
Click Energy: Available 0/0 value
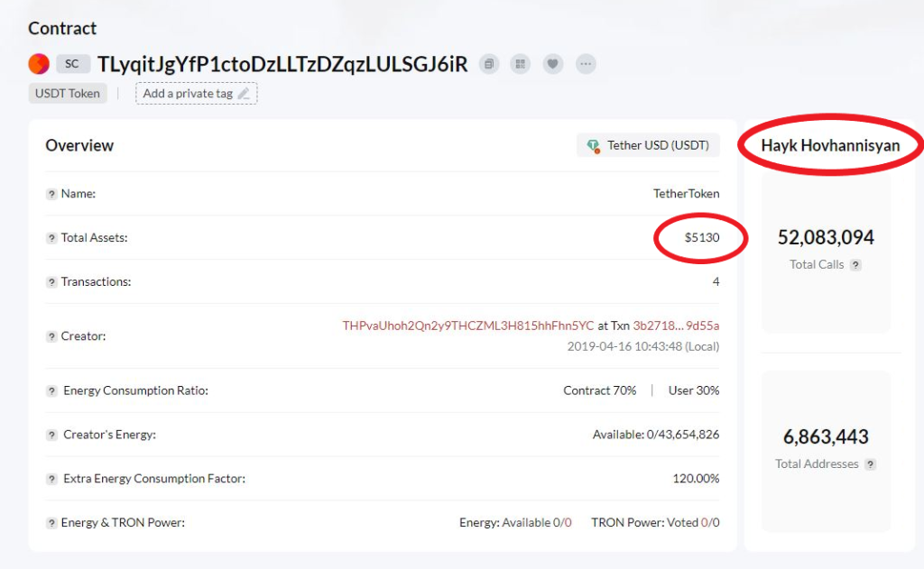515,522
